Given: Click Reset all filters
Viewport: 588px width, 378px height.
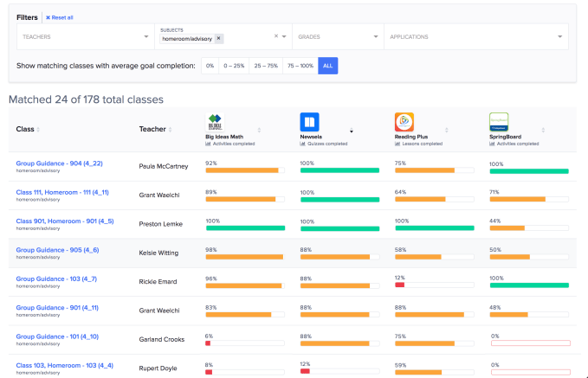Looking at the screenshot, I should [x=59, y=17].
